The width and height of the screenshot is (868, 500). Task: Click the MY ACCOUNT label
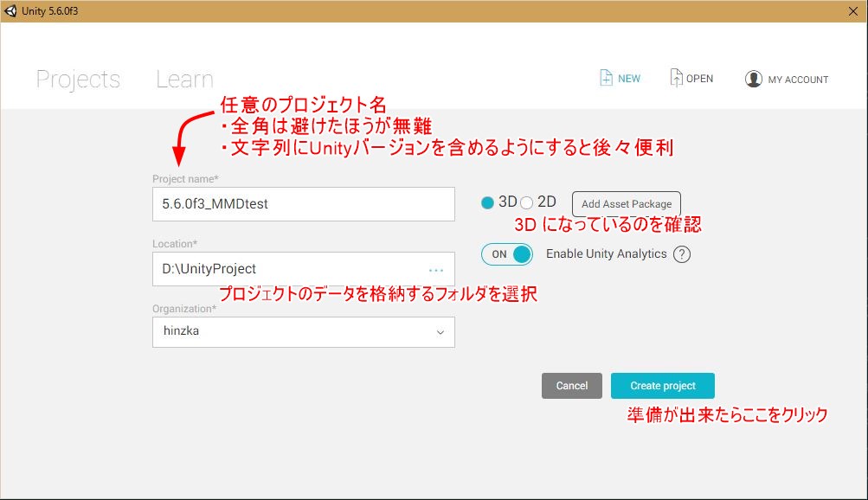click(798, 80)
